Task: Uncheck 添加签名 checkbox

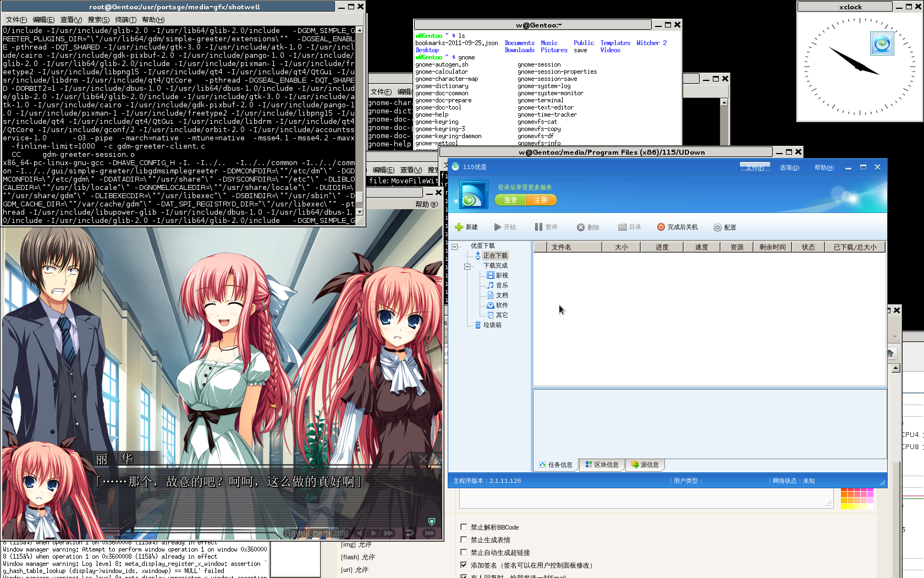Action: [464, 565]
